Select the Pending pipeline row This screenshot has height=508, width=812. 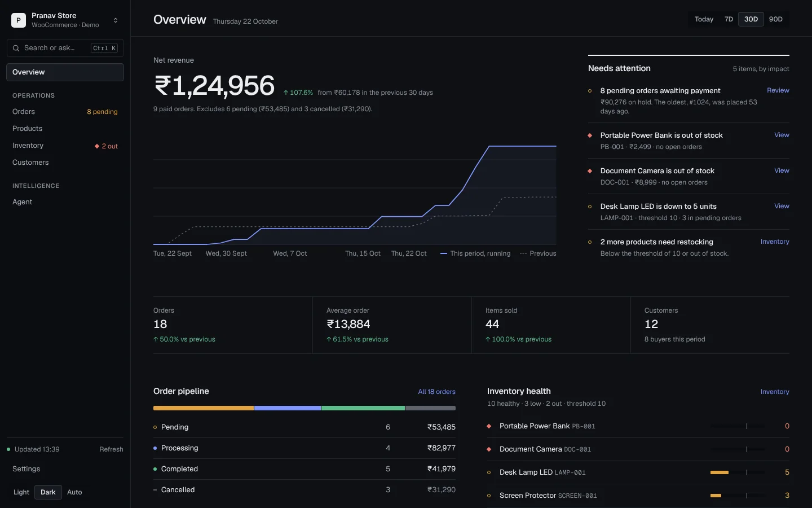[304, 427]
